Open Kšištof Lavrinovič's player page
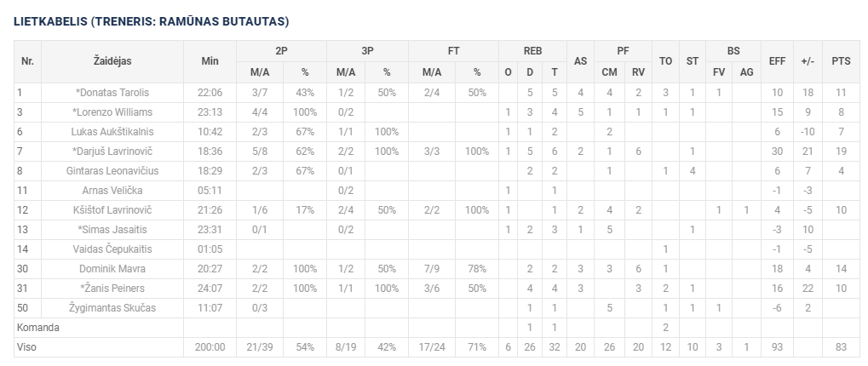This screenshot has height=366, width=868. click(112, 209)
